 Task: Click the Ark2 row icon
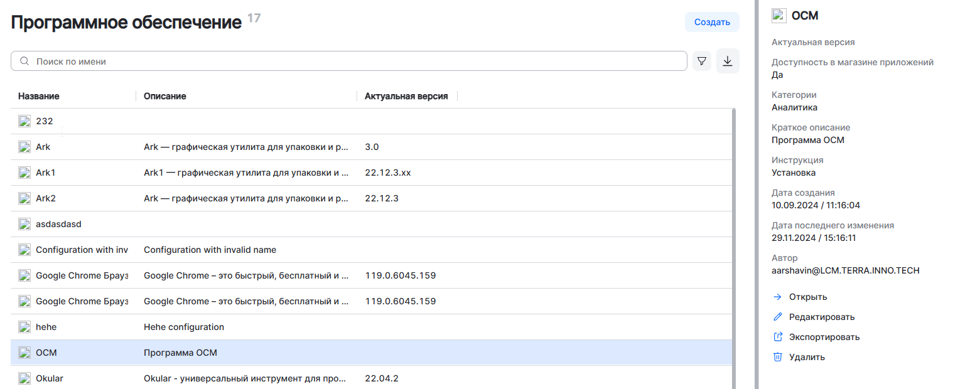pos(24,198)
